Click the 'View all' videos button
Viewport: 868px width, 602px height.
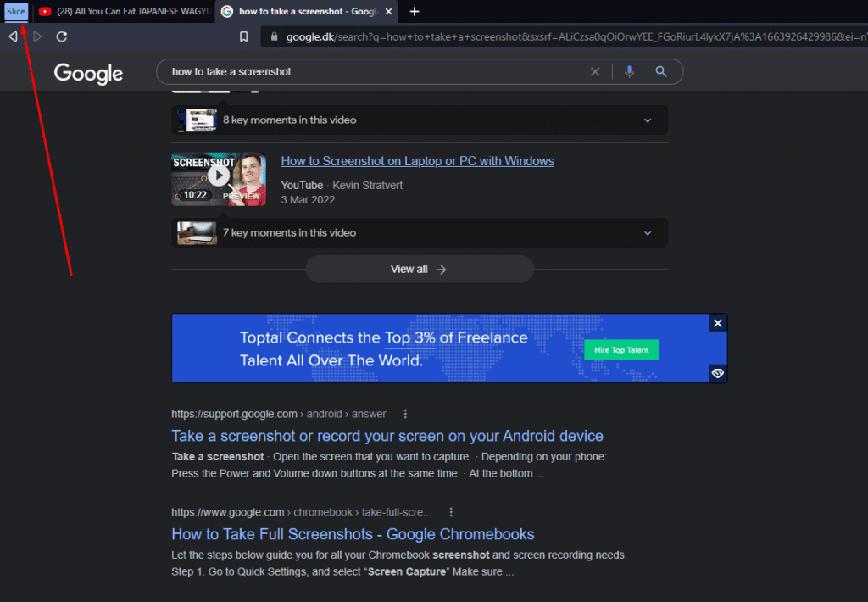tap(420, 269)
